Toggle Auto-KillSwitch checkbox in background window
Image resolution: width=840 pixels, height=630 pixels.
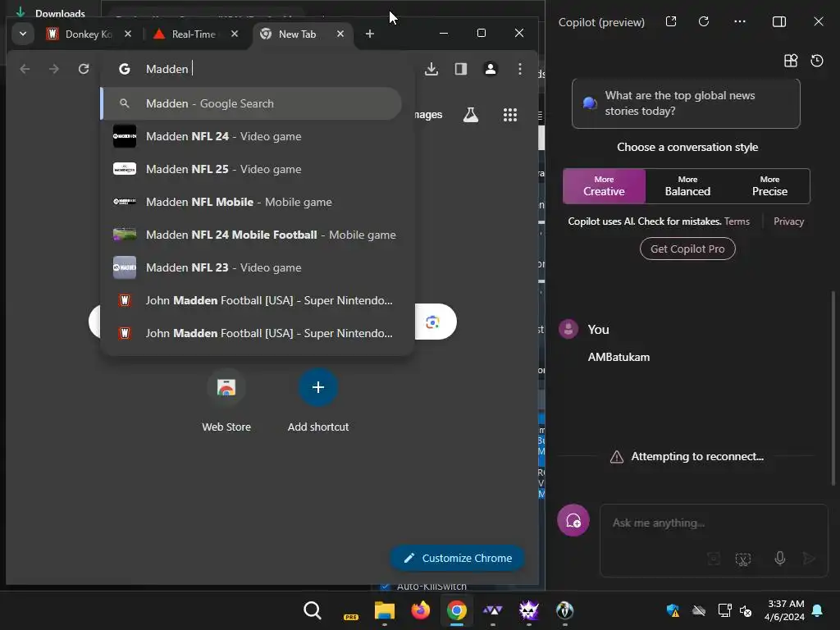(384, 586)
